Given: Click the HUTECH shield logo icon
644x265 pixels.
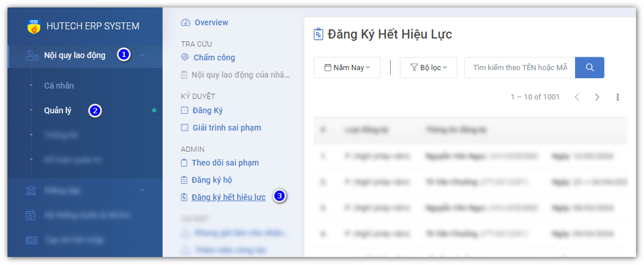Looking at the screenshot, I should [x=34, y=26].
